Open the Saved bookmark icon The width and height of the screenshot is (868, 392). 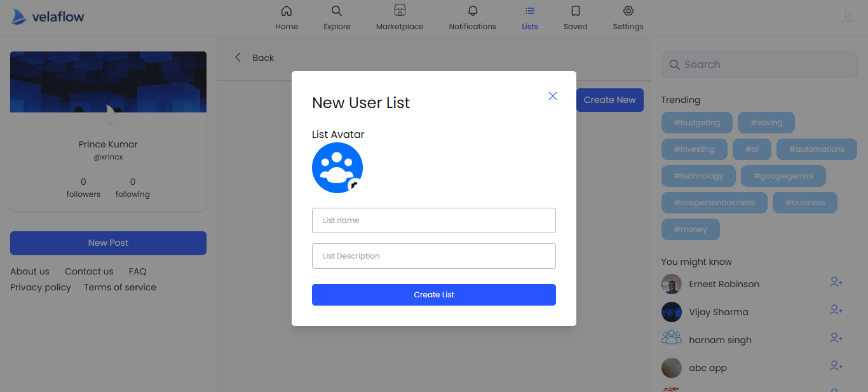pyautogui.click(x=575, y=11)
